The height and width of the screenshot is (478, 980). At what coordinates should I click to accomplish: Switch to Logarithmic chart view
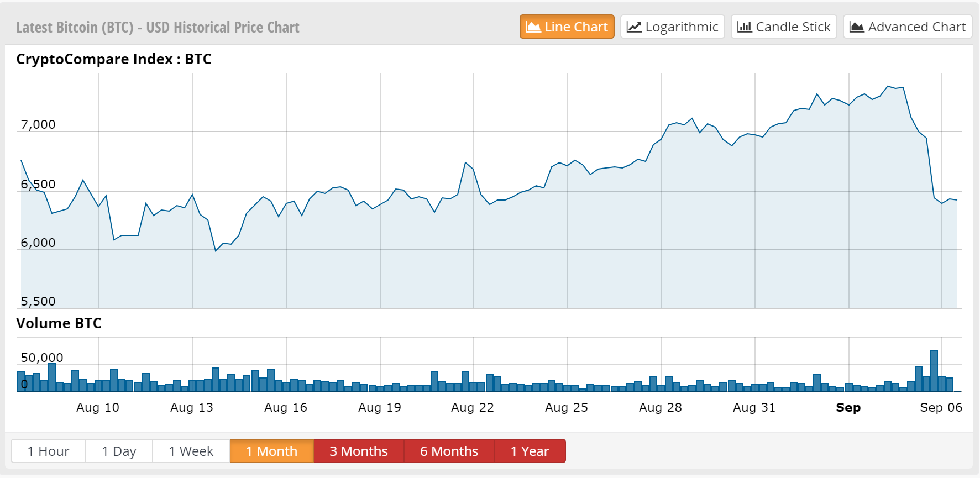click(672, 27)
